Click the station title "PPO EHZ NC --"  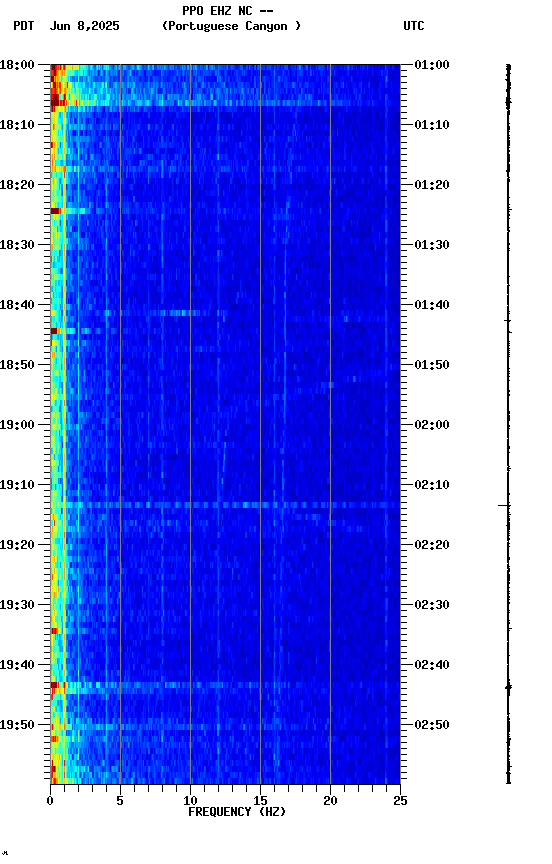coord(228,11)
